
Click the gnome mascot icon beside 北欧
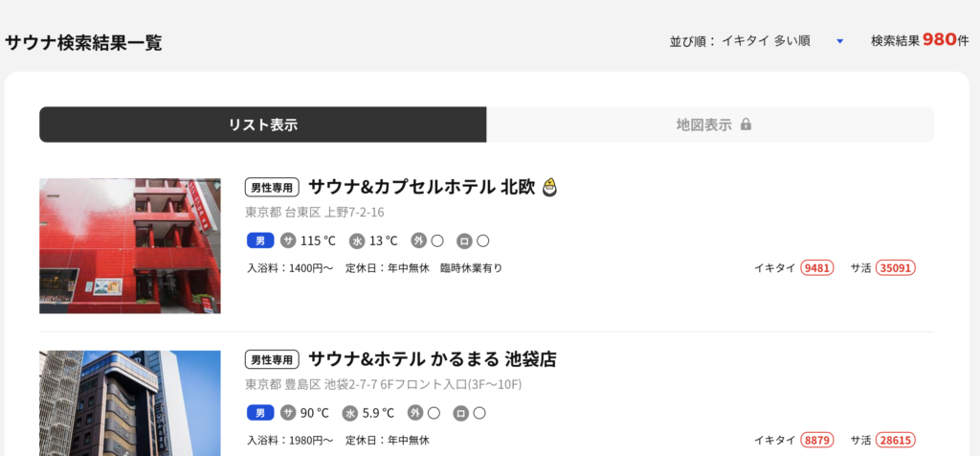[x=549, y=187]
